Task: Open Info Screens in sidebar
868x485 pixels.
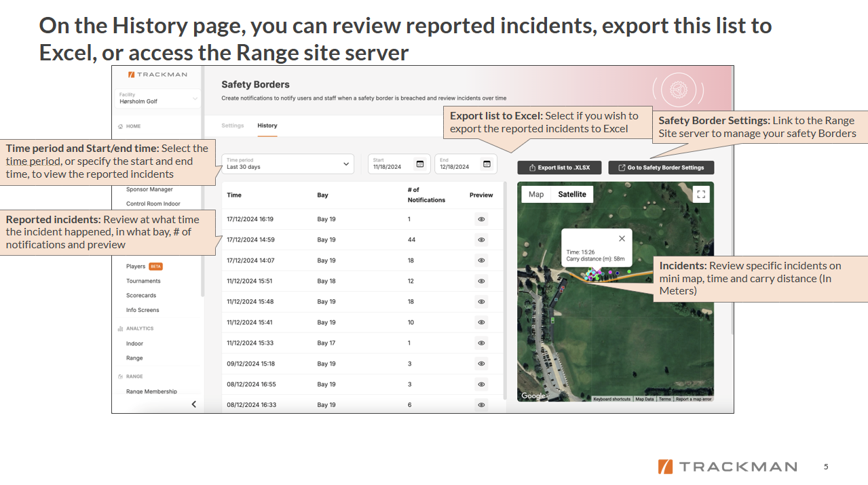Action: 143,310
